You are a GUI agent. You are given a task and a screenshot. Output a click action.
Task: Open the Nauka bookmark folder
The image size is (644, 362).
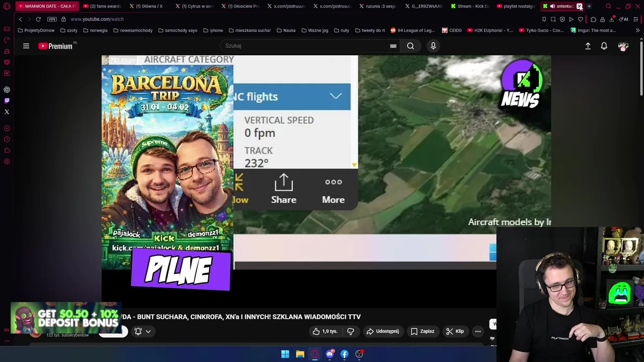pos(286,30)
